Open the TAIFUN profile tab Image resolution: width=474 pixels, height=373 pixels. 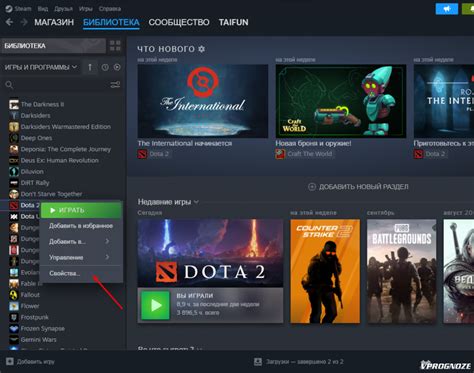[233, 22]
